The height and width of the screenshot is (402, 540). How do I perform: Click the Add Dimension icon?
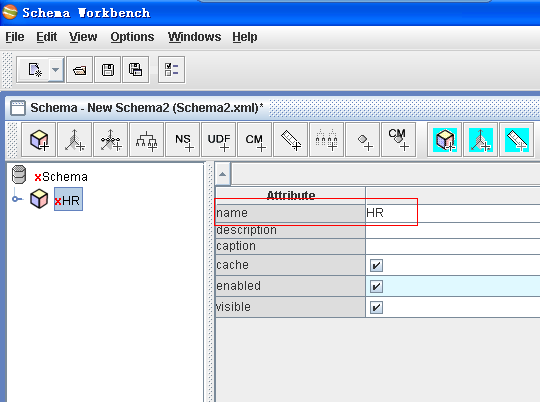point(75,140)
